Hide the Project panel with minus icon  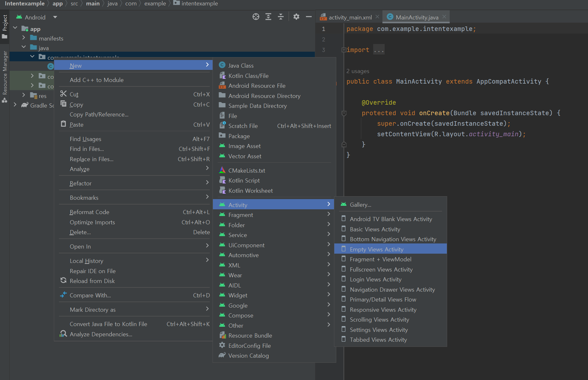pos(309,17)
